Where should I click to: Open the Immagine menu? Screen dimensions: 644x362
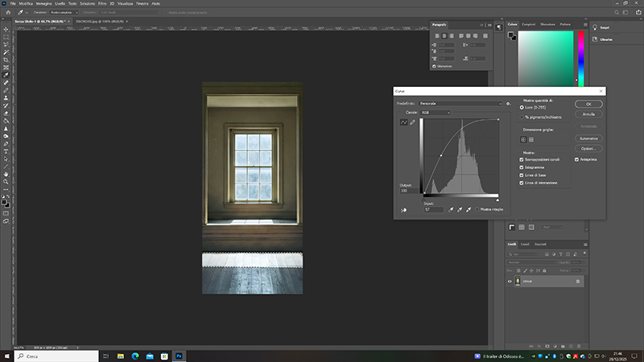(43, 3)
